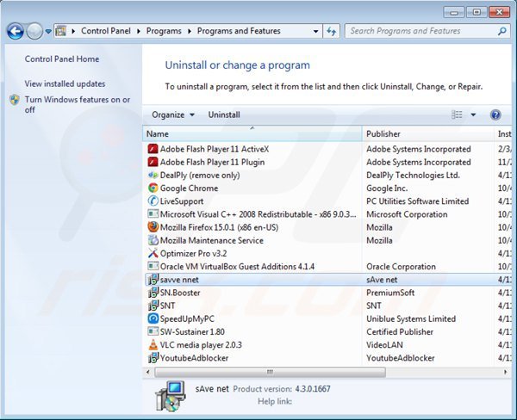The image size is (517, 420).
Task: Select the Google Chrome row text
Action: coord(189,188)
